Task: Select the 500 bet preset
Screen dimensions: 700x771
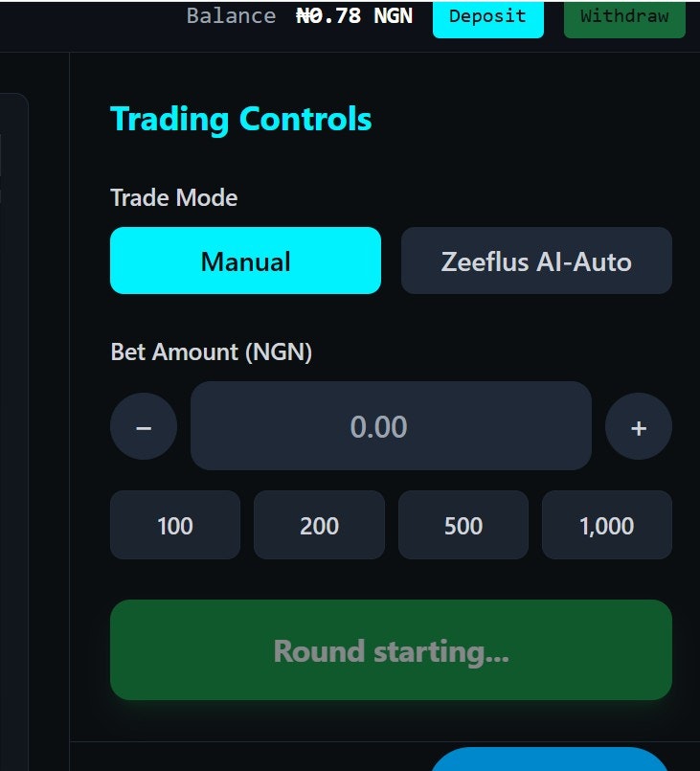Action: tap(463, 525)
